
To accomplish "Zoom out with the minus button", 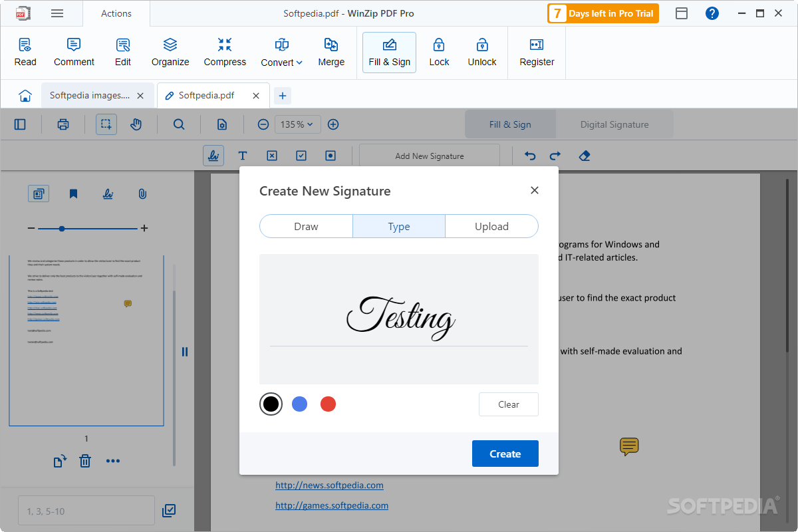I will point(263,124).
